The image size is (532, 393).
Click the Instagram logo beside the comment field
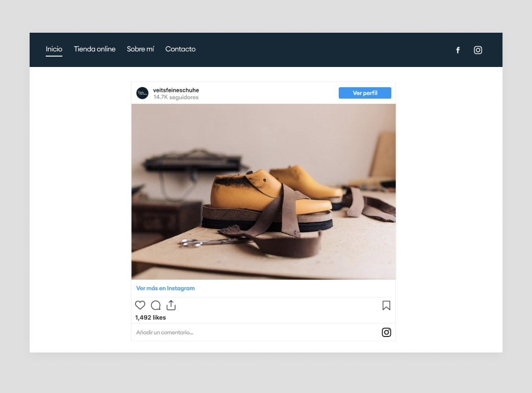[x=386, y=332]
